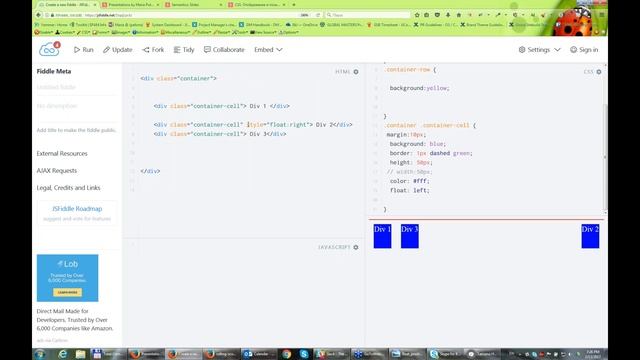This screenshot has height=360, width=640.
Task: Click the browser back arrow
Action: pyautogui.click(x=38, y=15)
